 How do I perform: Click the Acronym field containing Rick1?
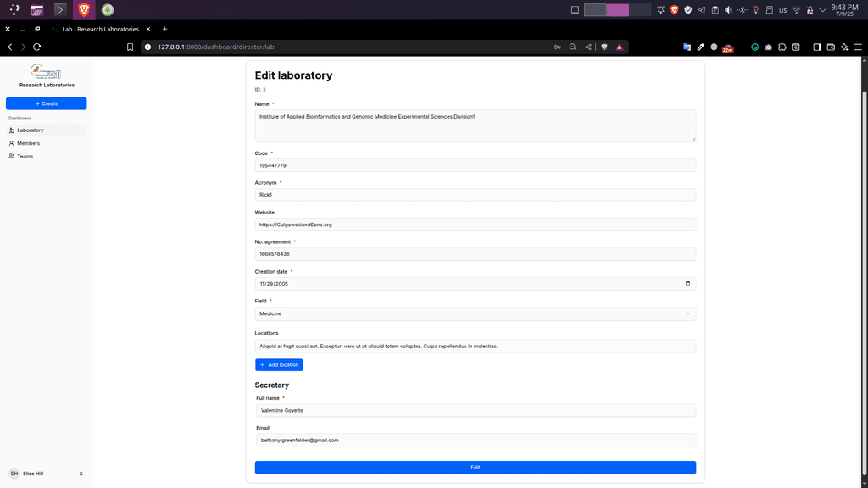(475, 195)
